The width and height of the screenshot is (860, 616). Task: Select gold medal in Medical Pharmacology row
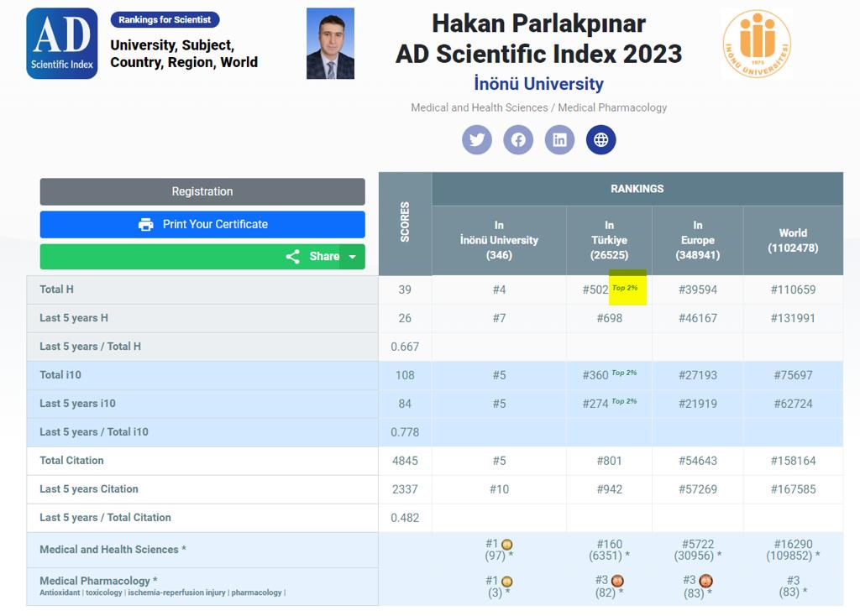(507, 582)
